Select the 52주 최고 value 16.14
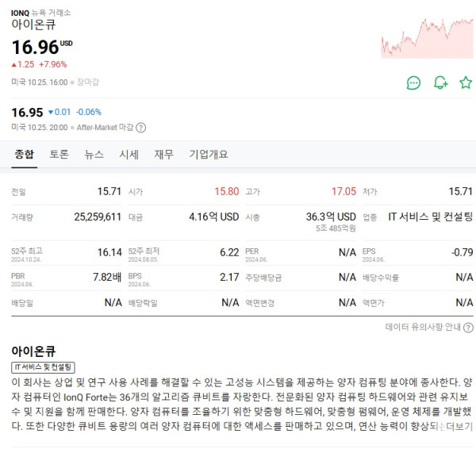 (x=109, y=252)
